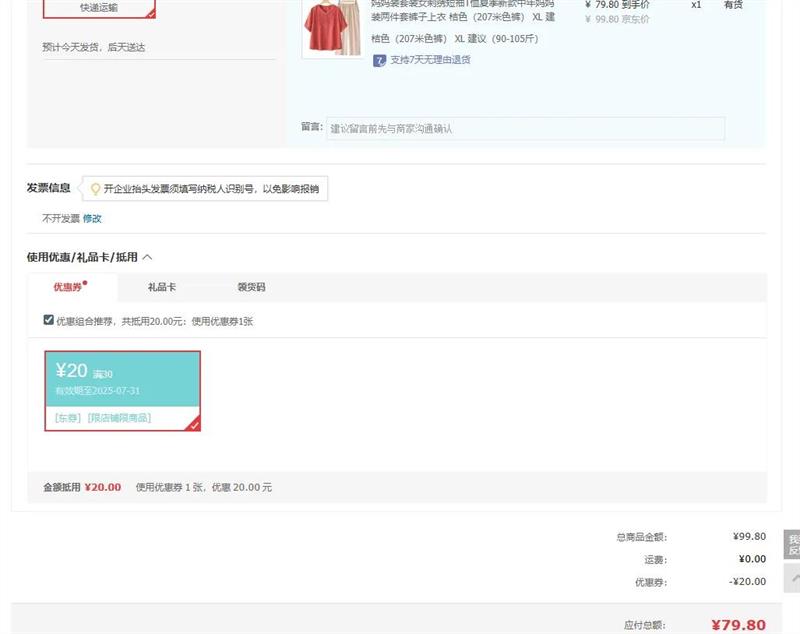Click the 东券 label on the coupon
Screen dimensions: 800x634
68,417
